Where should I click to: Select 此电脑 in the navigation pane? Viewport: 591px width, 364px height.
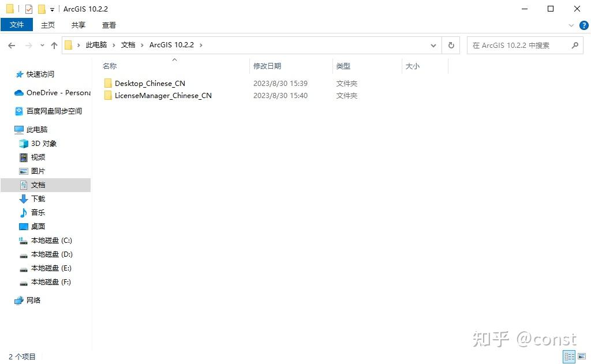[x=37, y=130]
